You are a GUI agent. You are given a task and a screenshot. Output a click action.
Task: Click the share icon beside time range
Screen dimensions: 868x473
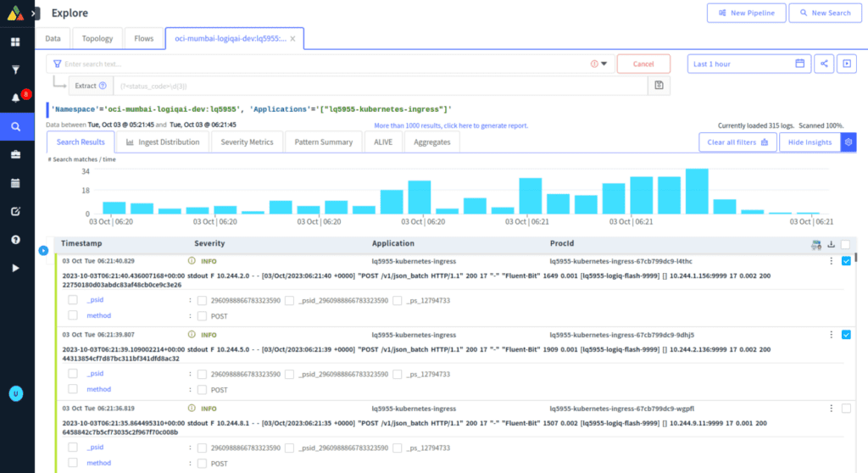pyautogui.click(x=824, y=64)
